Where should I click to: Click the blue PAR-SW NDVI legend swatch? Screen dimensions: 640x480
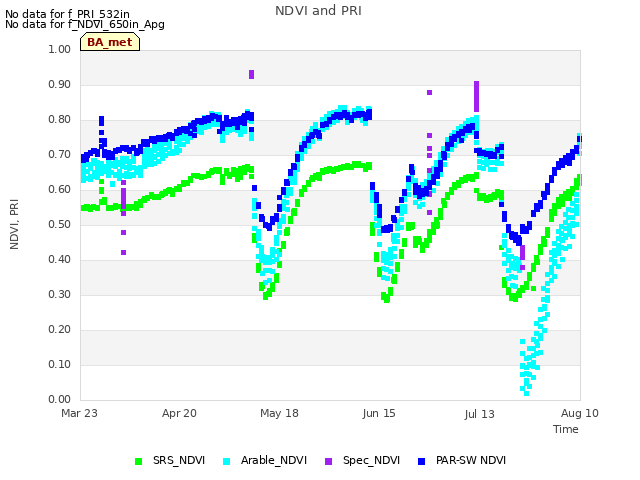pos(422,461)
